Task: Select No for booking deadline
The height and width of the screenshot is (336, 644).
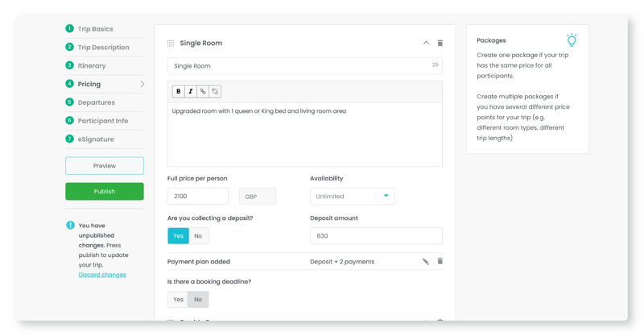Action: point(198,300)
